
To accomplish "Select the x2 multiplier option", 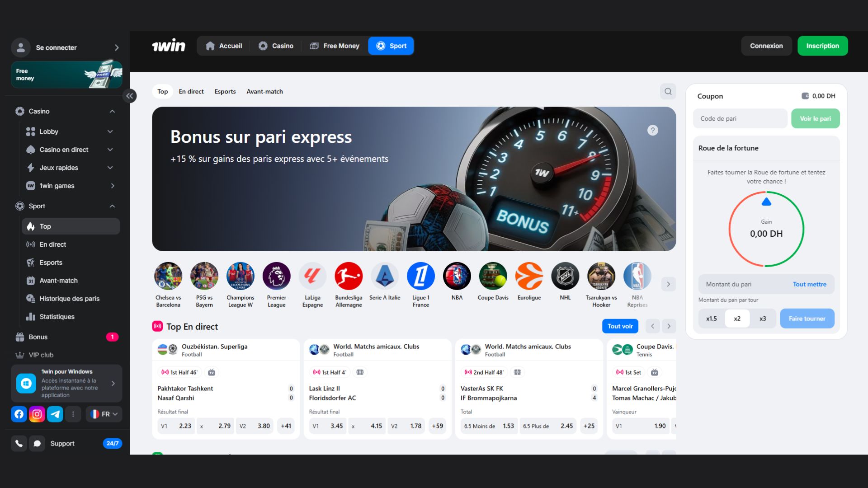I will 737,319.
